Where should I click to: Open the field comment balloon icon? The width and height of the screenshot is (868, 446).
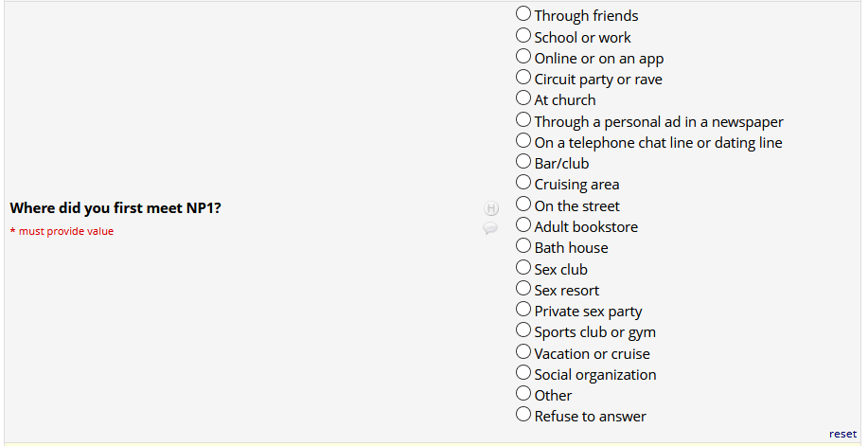[x=490, y=228]
